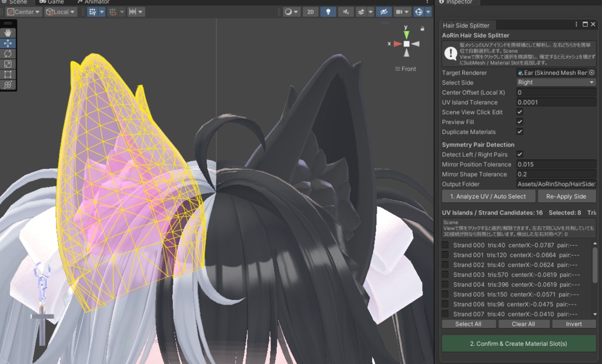Select the Rotate tool
The image size is (602, 364).
coord(8,54)
